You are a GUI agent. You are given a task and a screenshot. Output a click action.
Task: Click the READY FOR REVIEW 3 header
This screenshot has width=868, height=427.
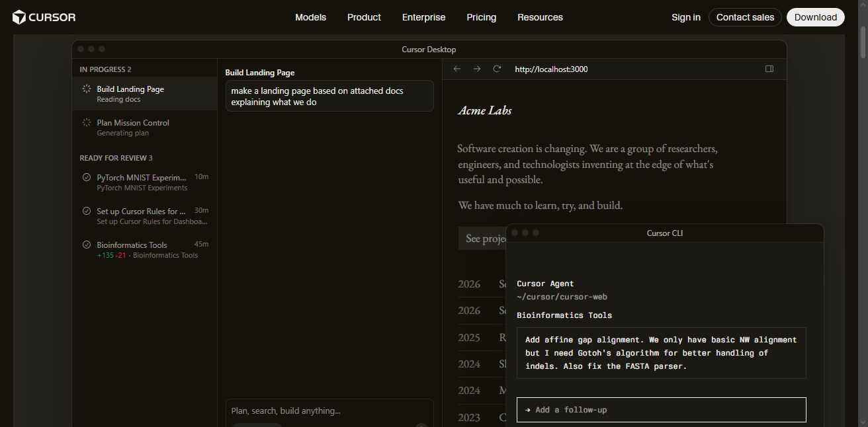tap(116, 158)
